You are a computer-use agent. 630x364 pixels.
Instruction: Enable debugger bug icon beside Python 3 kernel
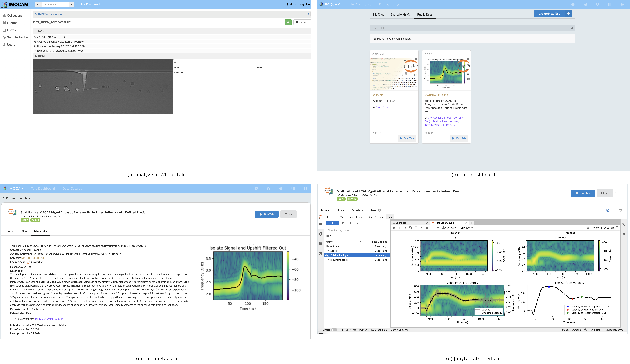click(588, 228)
